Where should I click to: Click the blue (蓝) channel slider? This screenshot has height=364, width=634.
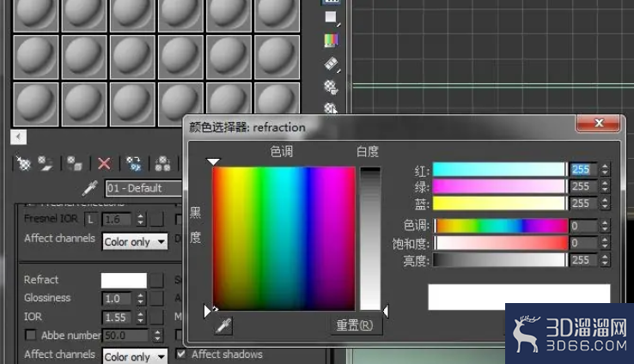click(500, 203)
